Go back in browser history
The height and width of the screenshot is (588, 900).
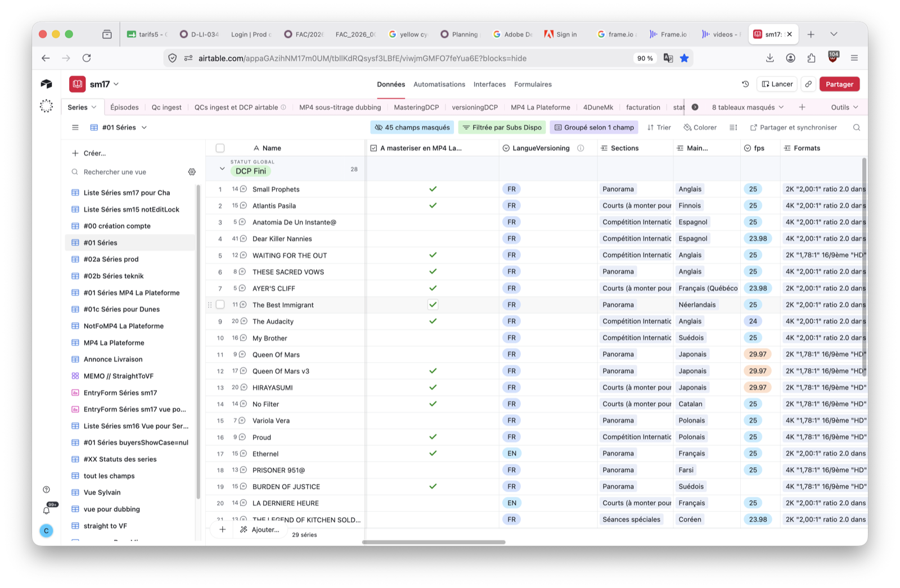click(x=46, y=58)
